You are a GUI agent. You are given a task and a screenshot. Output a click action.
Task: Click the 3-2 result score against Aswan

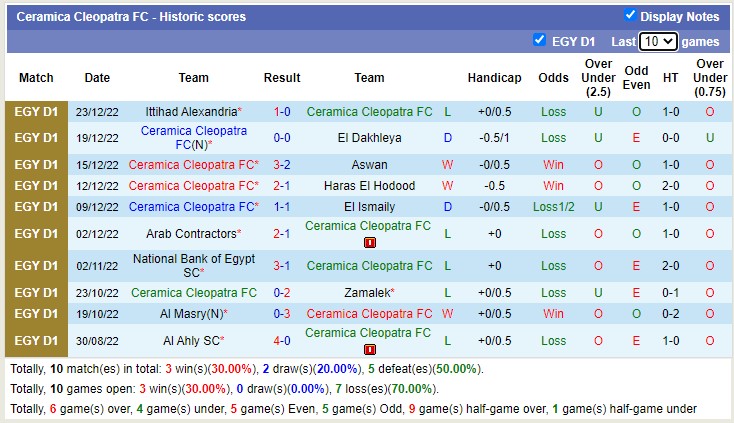click(282, 164)
